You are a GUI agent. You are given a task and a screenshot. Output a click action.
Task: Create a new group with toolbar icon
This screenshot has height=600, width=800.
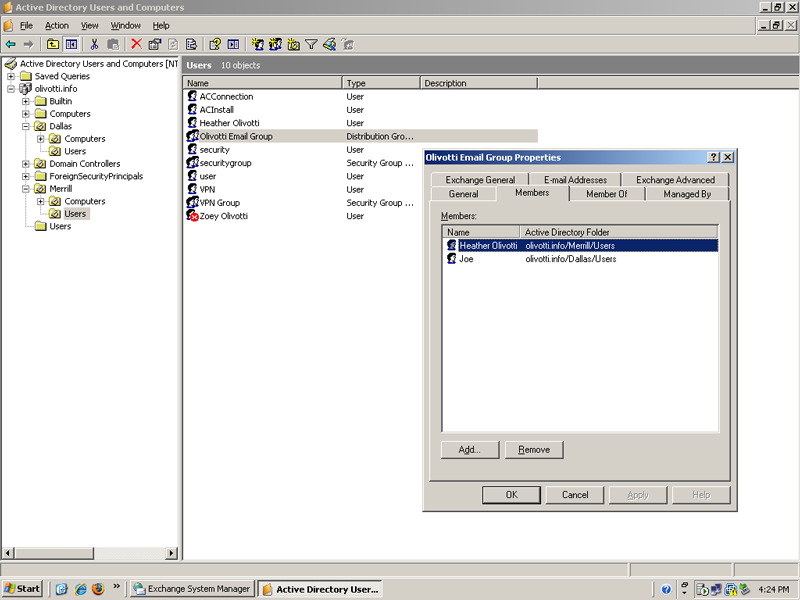click(276, 44)
